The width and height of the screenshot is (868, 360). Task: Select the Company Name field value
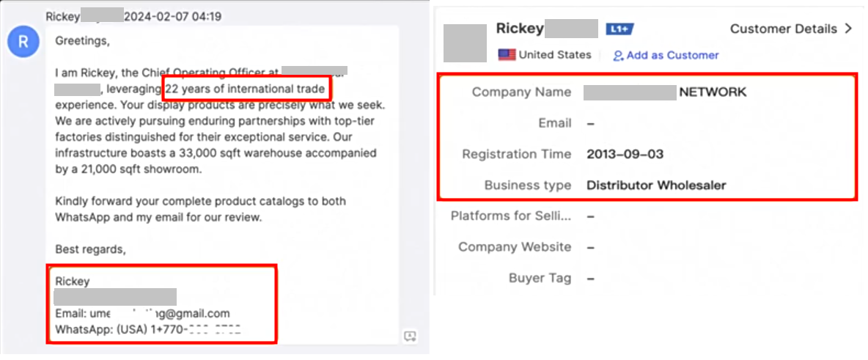tap(664, 92)
